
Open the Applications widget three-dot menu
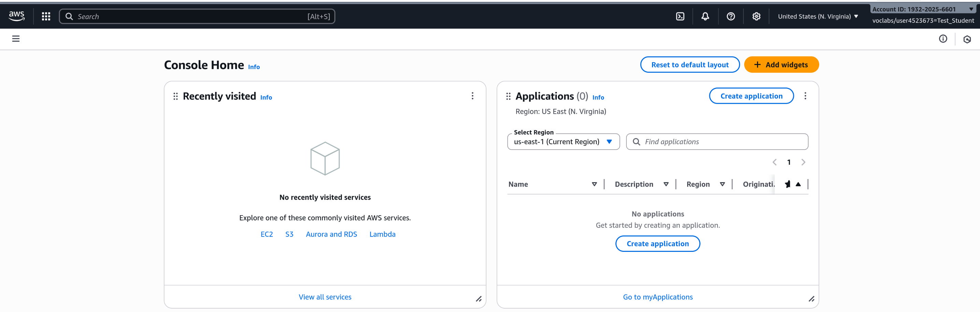(x=805, y=96)
